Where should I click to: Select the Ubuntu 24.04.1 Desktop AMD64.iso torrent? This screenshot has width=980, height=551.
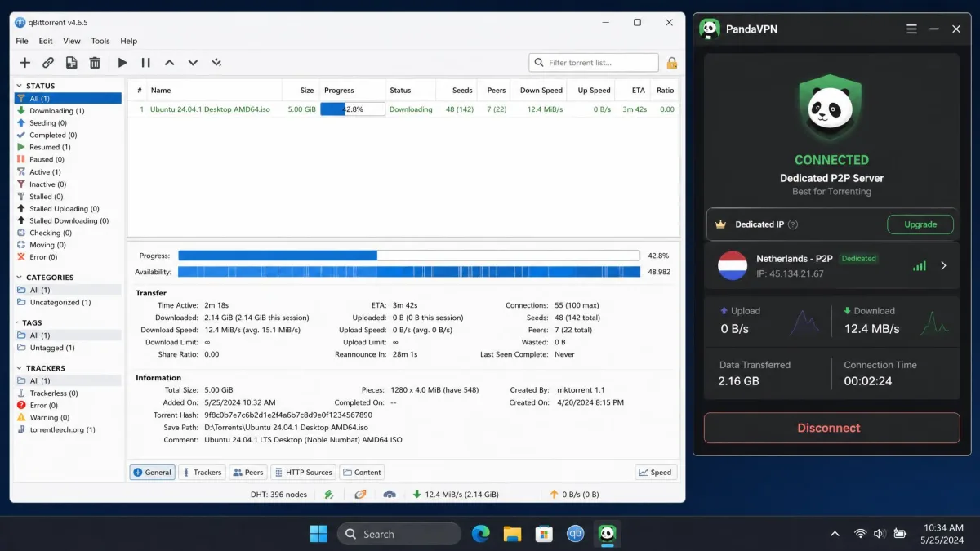click(210, 109)
